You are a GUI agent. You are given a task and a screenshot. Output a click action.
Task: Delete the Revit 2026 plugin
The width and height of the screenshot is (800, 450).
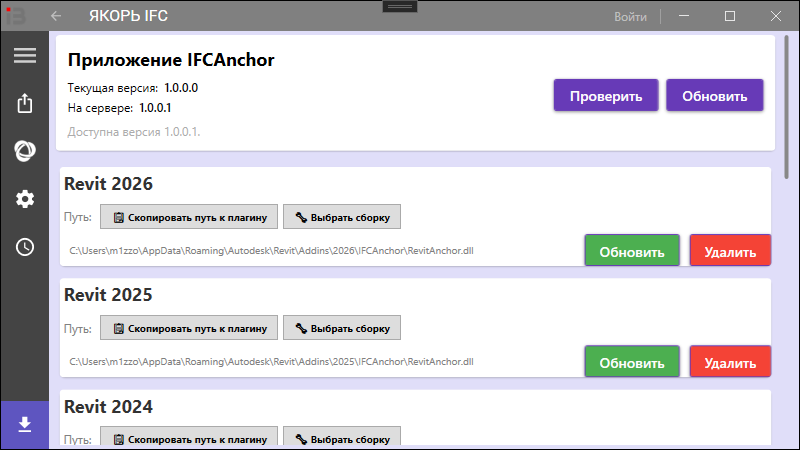coord(730,251)
